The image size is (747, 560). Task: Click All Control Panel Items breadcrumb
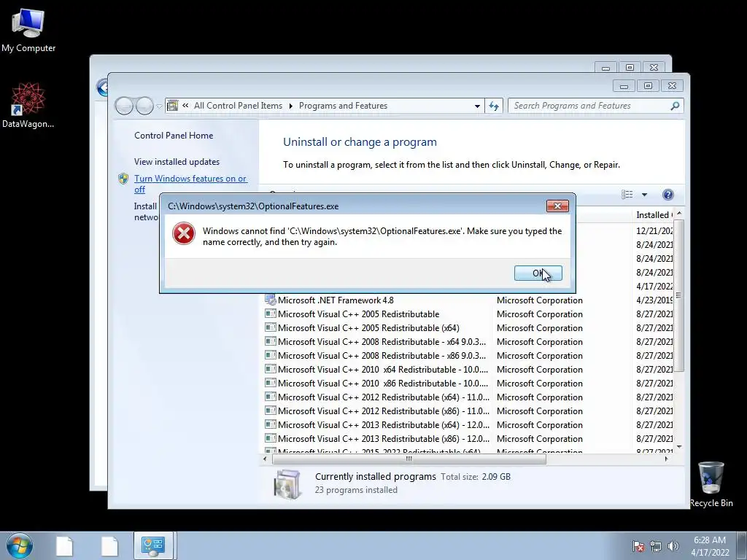click(238, 106)
